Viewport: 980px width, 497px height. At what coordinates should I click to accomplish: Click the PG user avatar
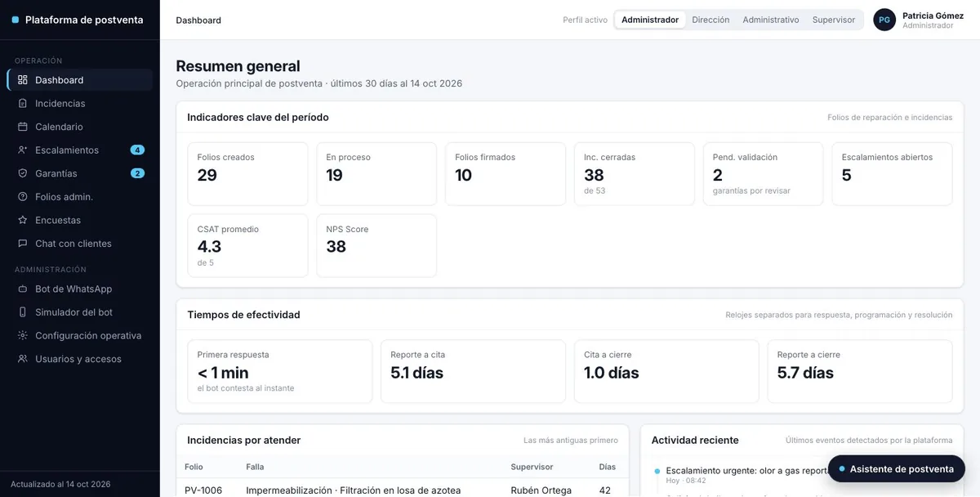pyautogui.click(x=884, y=20)
